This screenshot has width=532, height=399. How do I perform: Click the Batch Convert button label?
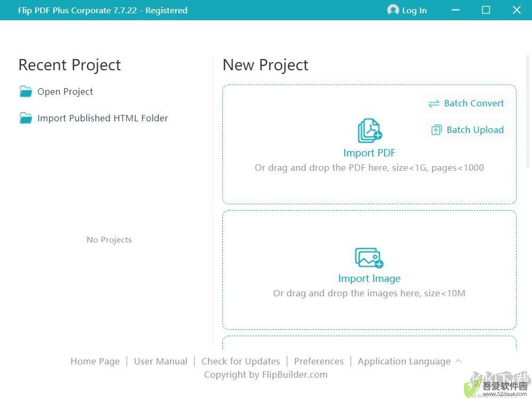coord(474,103)
